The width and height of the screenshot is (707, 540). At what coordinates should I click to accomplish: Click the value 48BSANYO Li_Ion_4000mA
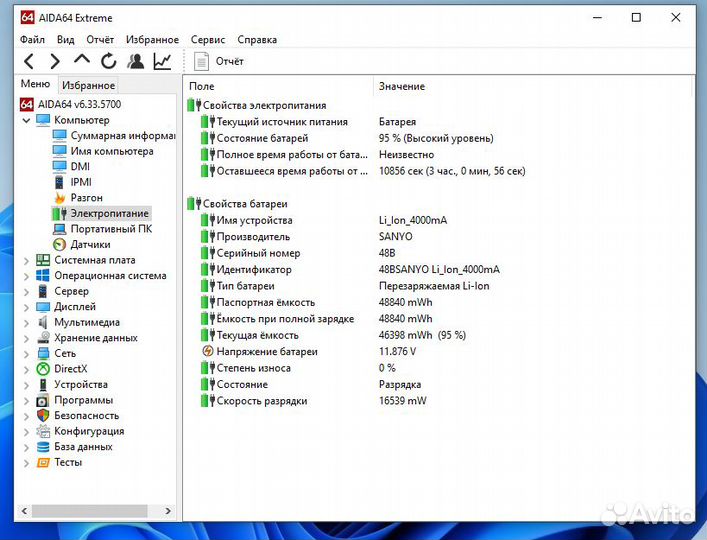pyautogui.click(x=439, y=270)
